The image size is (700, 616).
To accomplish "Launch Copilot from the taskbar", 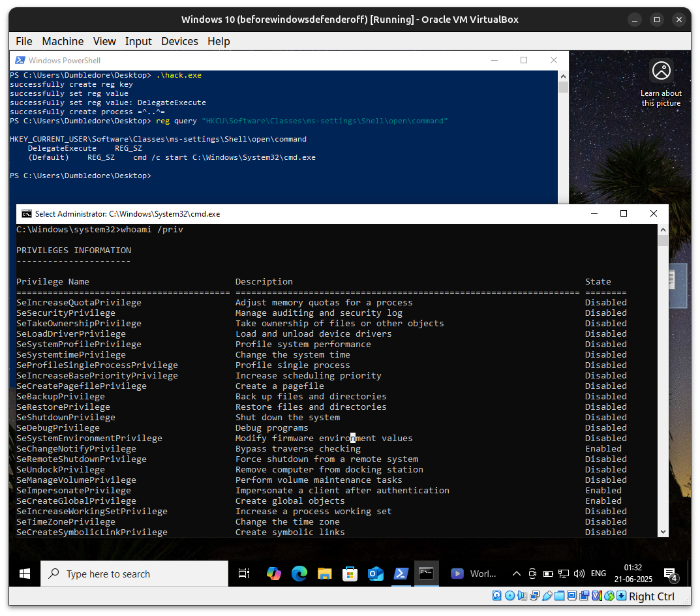I will coord(273,574).
